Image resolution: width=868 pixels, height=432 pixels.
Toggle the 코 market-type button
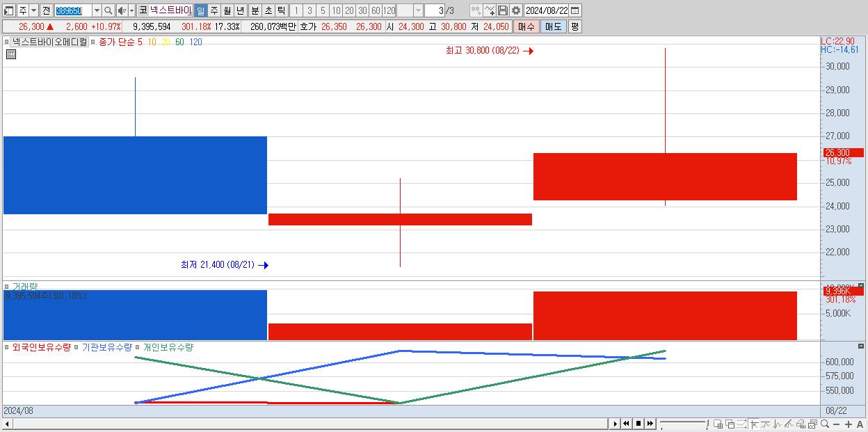tap(143, 10)
